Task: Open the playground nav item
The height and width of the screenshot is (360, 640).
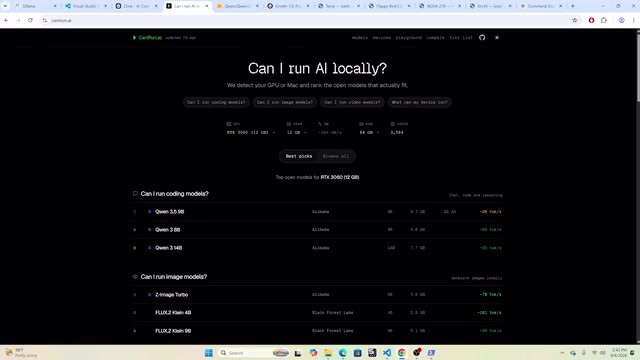Action: tap(408, 38)
